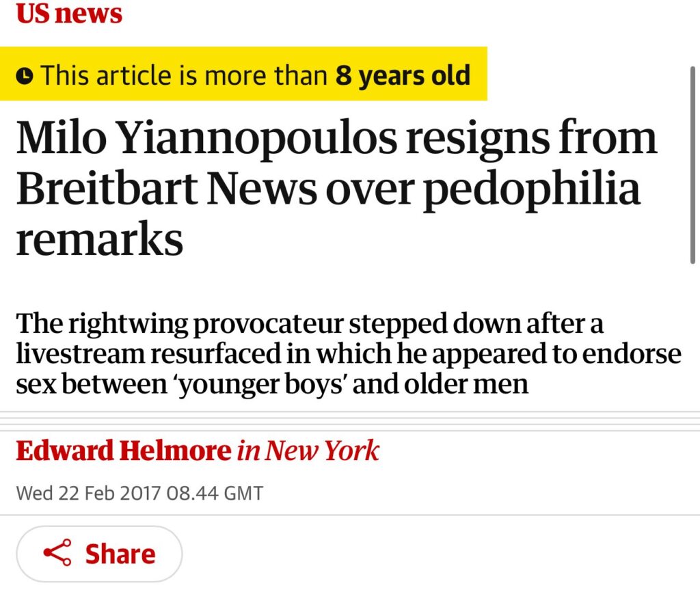Image resolution: width=700 pixels, height=607 pixels.
Task: Click the bold "8 years old" text
Action: [x=403, y=75]
